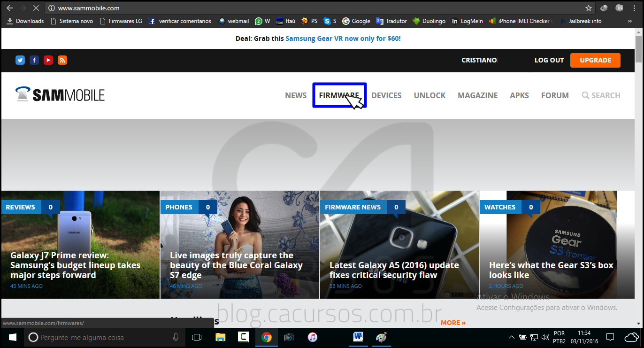Screen dimensions: 644x348
Task: Open the Samsung Gear VR deal link
Action: 343,39
